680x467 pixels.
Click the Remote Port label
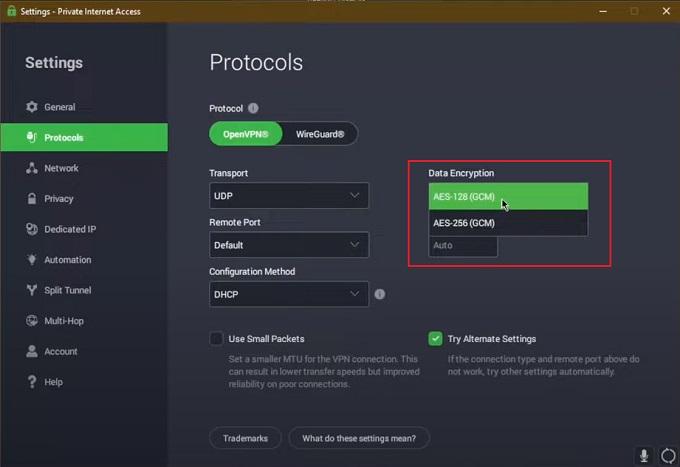point(235,222)
